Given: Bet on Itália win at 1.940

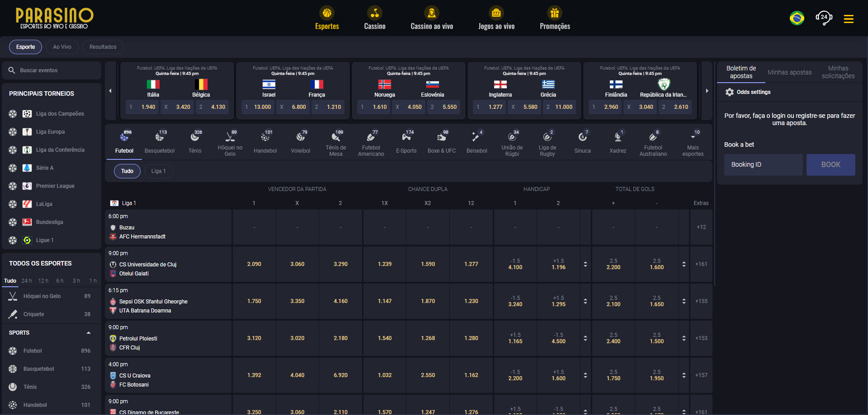Looking at the screenshot, I should 142,107.
